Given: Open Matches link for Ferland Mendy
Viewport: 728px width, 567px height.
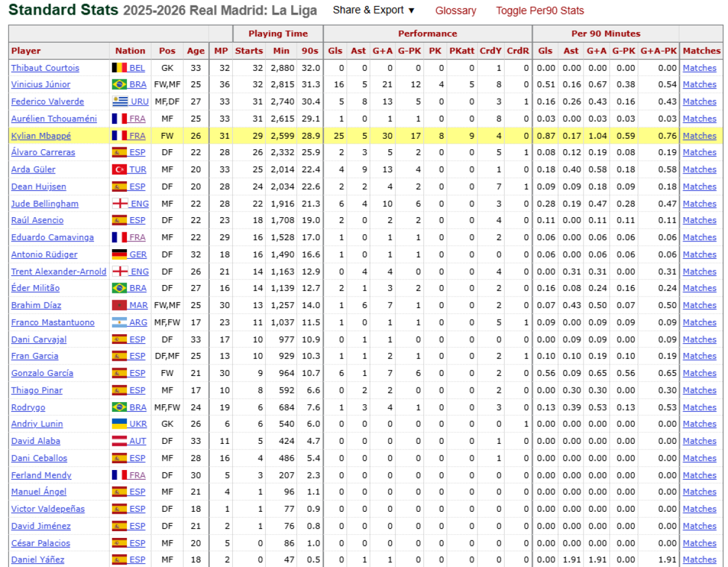Looking at the screenshot, I should pyautogui.click(x=699, y=475).
